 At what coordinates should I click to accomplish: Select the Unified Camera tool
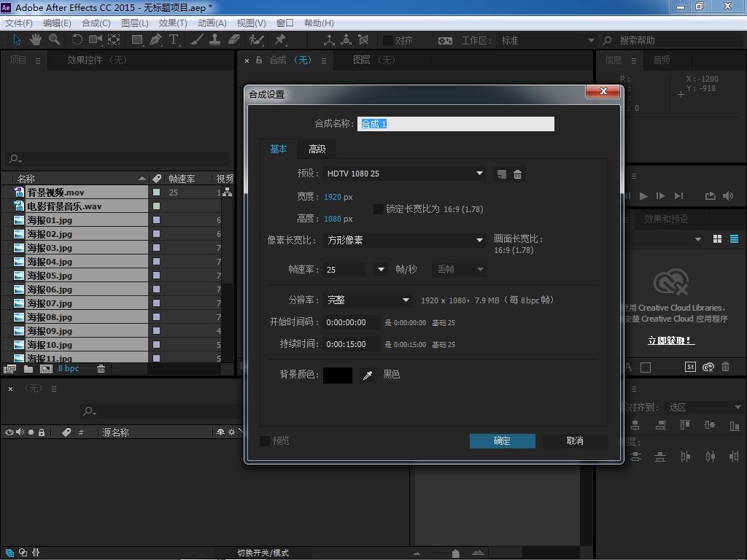coord(96,40)
